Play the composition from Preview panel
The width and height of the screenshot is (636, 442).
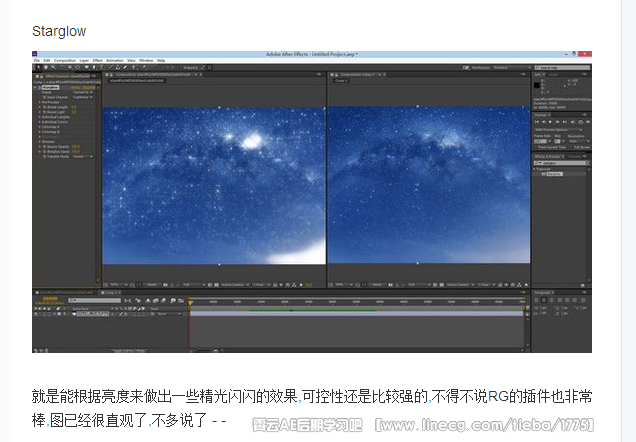tap(550, 122)
